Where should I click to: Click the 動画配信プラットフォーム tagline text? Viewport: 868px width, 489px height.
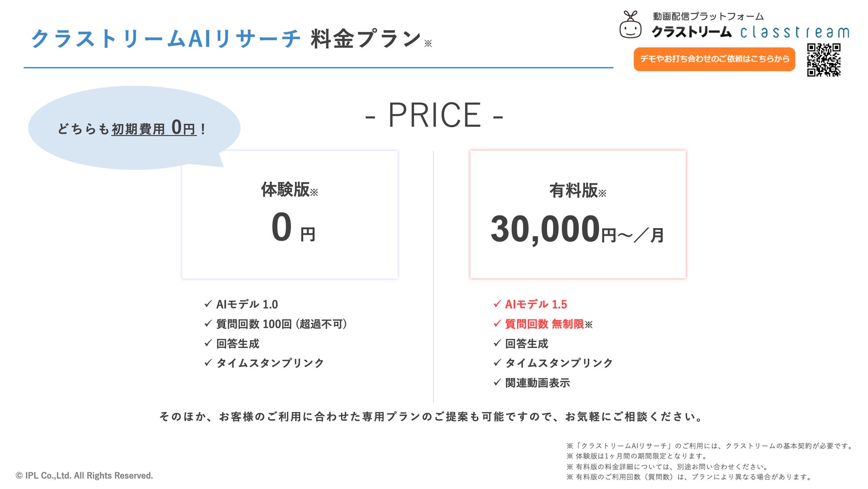[x=708, y=16]
